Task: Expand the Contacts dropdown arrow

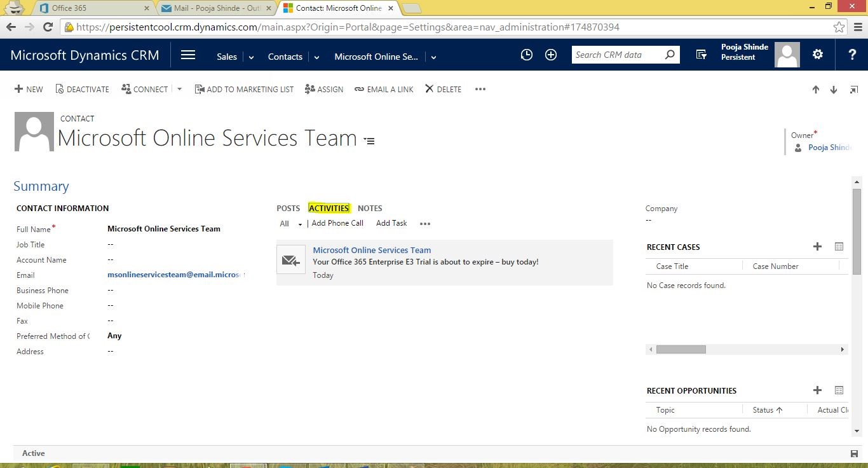Action: pyautogui.click(x=316, y=57)
